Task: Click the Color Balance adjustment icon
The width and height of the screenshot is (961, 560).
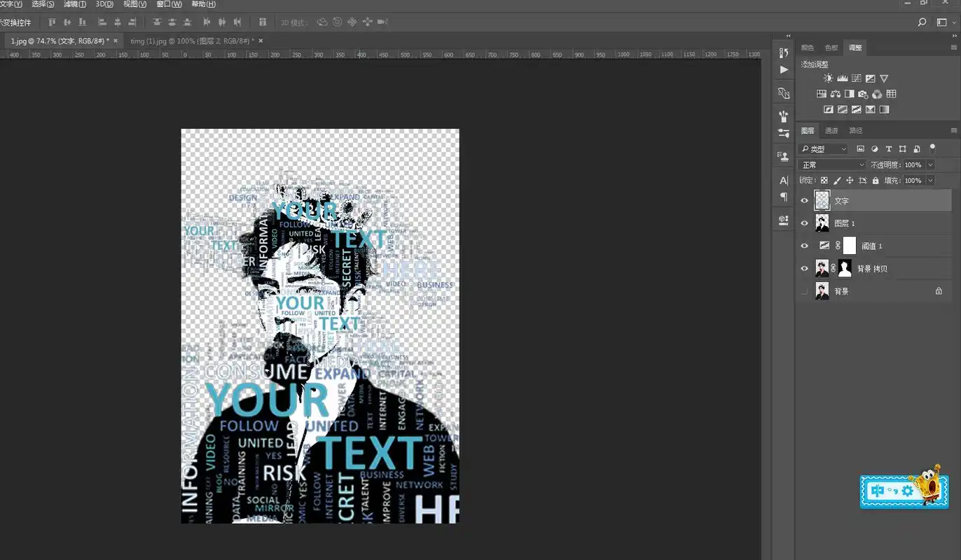Action: tap(836, 94)
